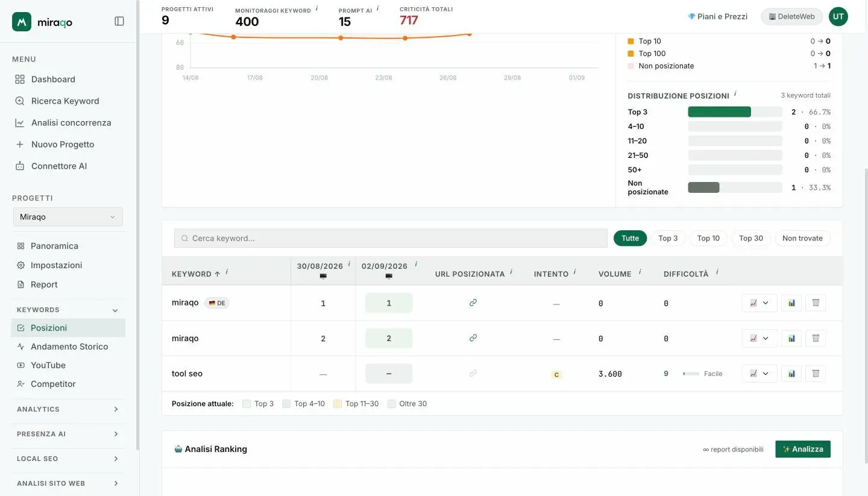Filter keywords by Top 3
Viewport: 868px width, 496px height.
[668, 238]
